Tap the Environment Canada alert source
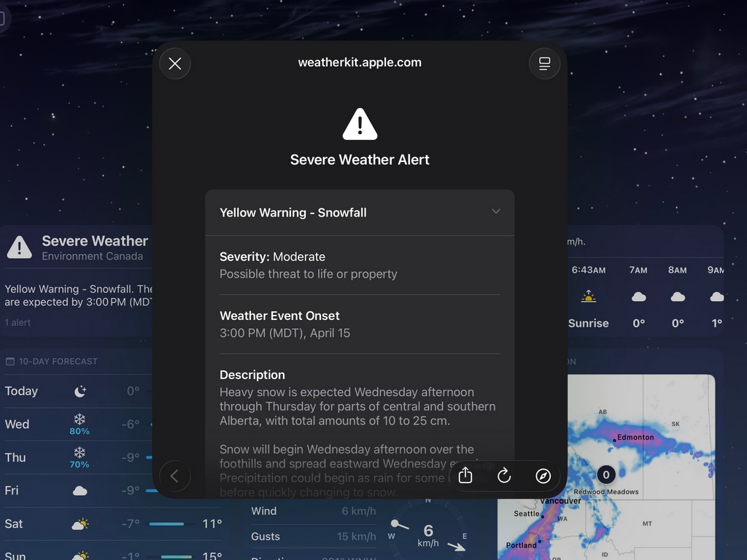The height and width of the screenshot is (560, 747). pos(92,257)
